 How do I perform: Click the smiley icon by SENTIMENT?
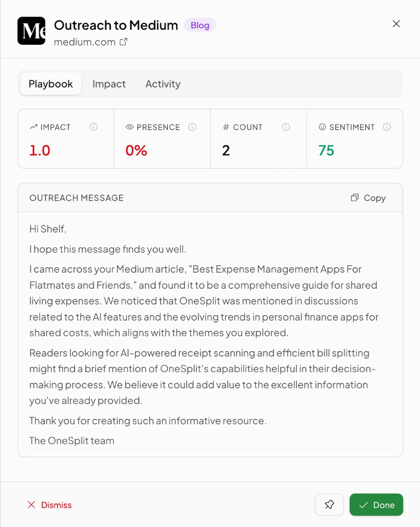[x=322, y=127]
